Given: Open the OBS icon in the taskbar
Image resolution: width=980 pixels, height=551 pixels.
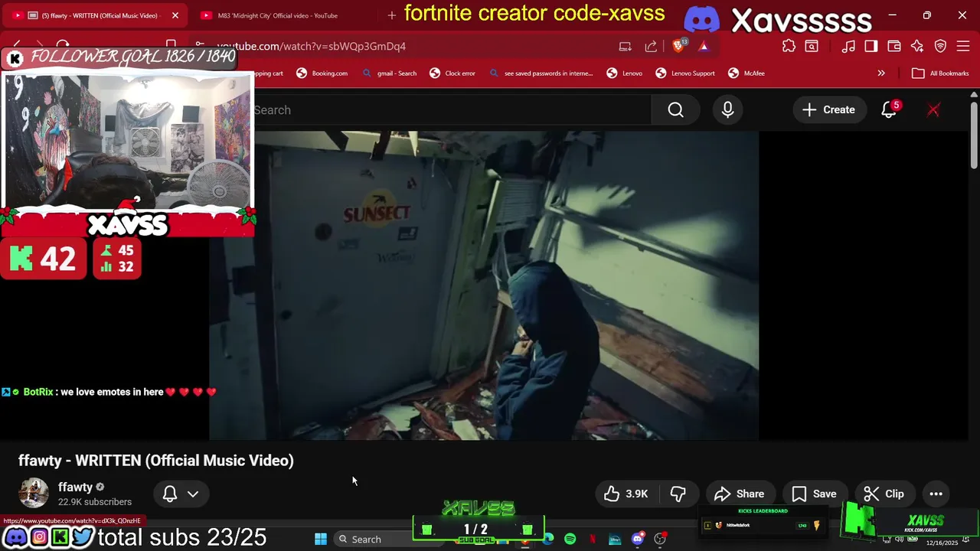Looking at the screenshot, I should click(659, 539).
